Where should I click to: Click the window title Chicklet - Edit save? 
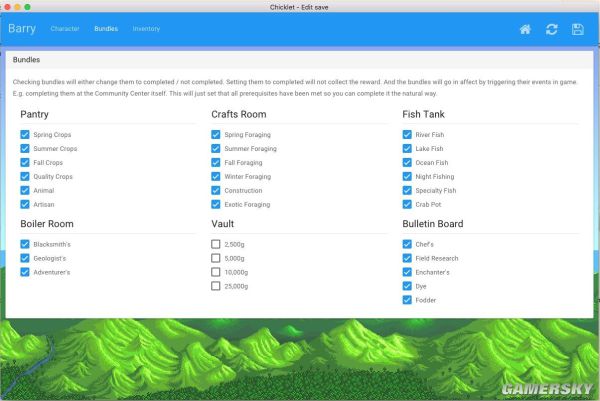(x=299, y=7)
